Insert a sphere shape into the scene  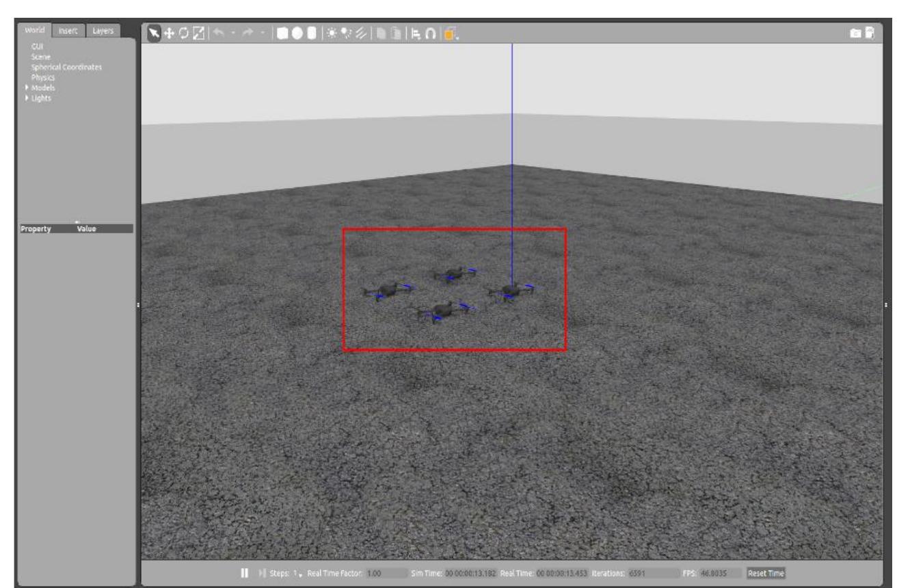coord(299,31)
